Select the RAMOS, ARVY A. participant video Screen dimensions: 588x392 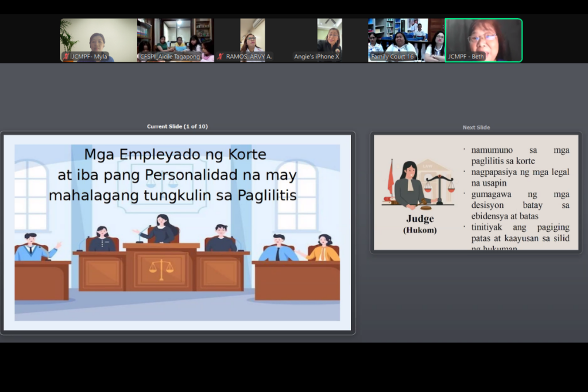point(252,40)
